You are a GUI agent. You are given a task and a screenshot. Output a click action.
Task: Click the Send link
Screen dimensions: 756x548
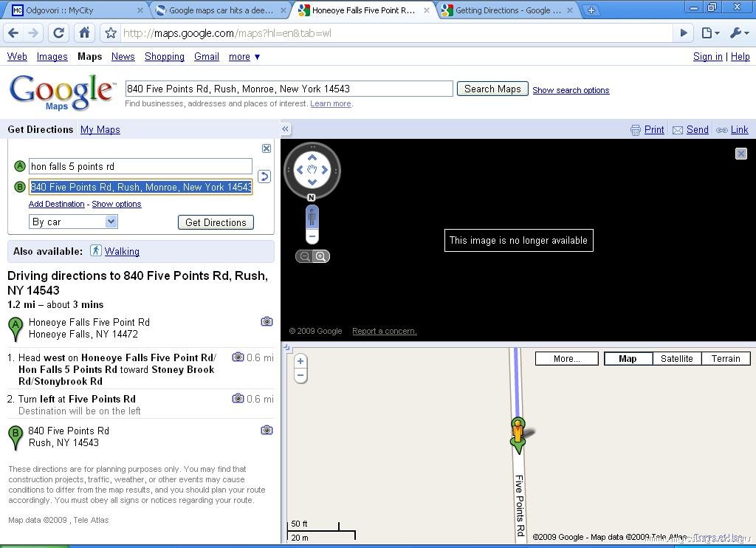(x=697, y=129)
